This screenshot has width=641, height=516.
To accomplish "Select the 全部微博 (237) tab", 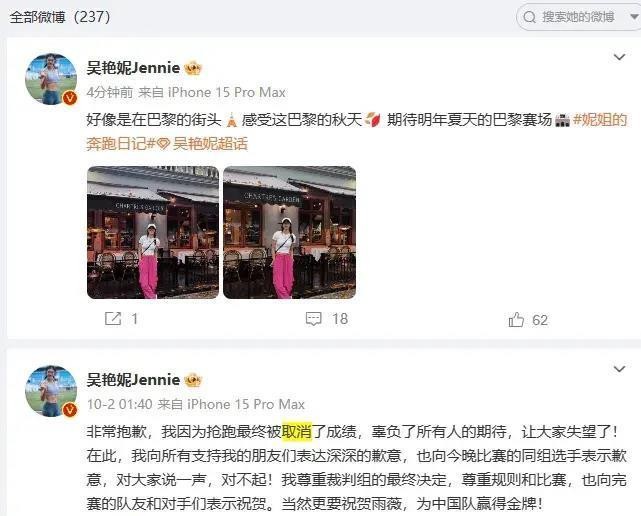I will point(60,17).
